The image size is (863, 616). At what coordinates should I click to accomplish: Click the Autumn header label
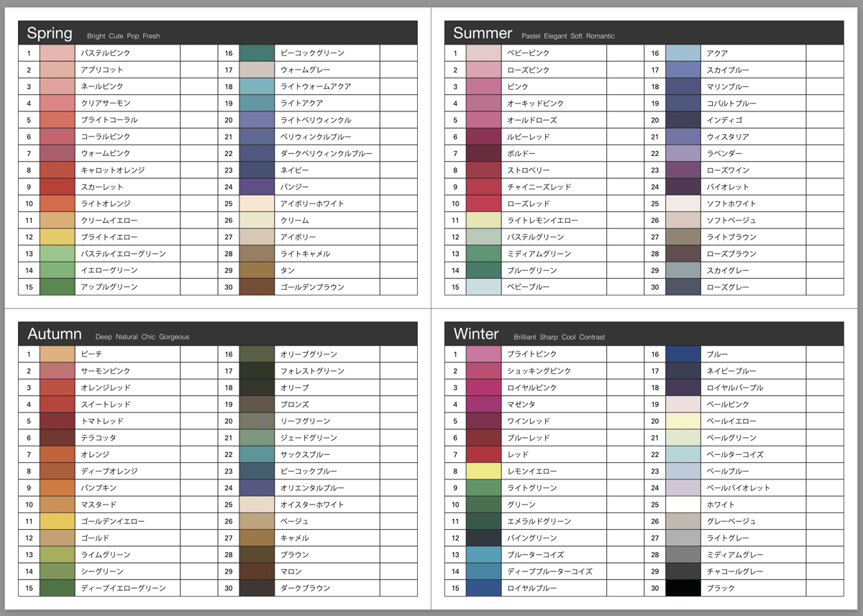point(53,334)
